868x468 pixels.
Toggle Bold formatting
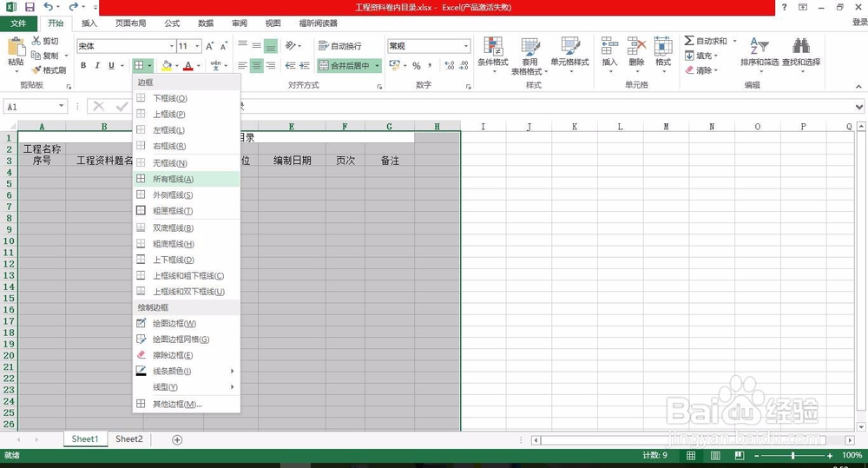click(x=83, y=65)
